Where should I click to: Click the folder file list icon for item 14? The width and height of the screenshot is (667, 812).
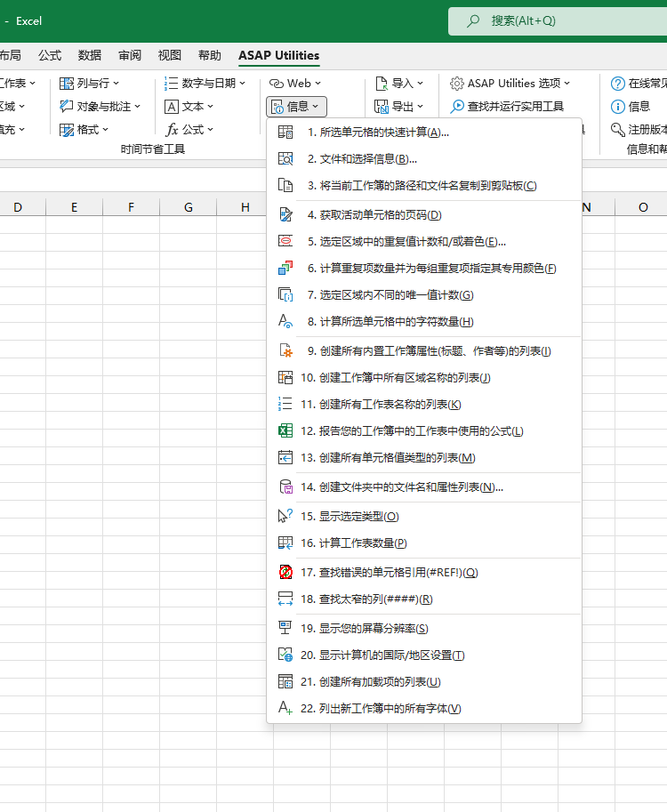pyautogui.click(x=285, y=487)
